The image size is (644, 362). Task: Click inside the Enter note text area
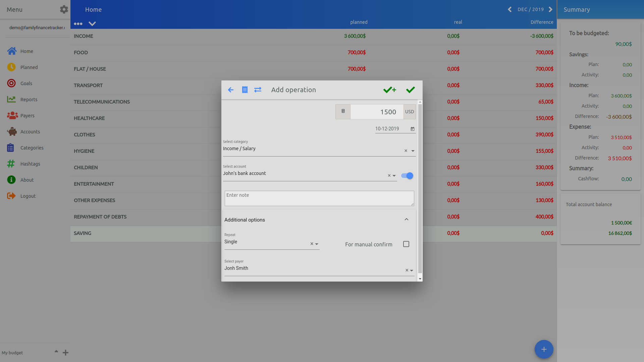[x=319, y=198]
